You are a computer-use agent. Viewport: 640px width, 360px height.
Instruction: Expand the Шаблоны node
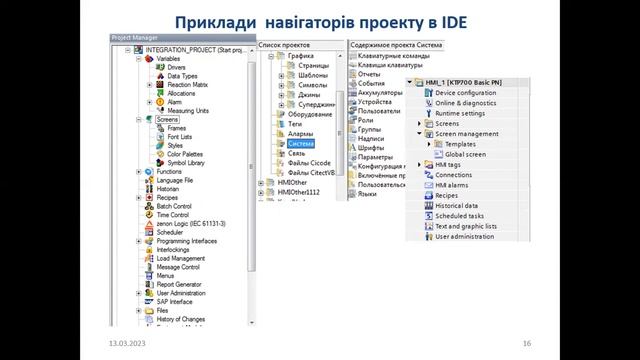click(x=281, y=76)
